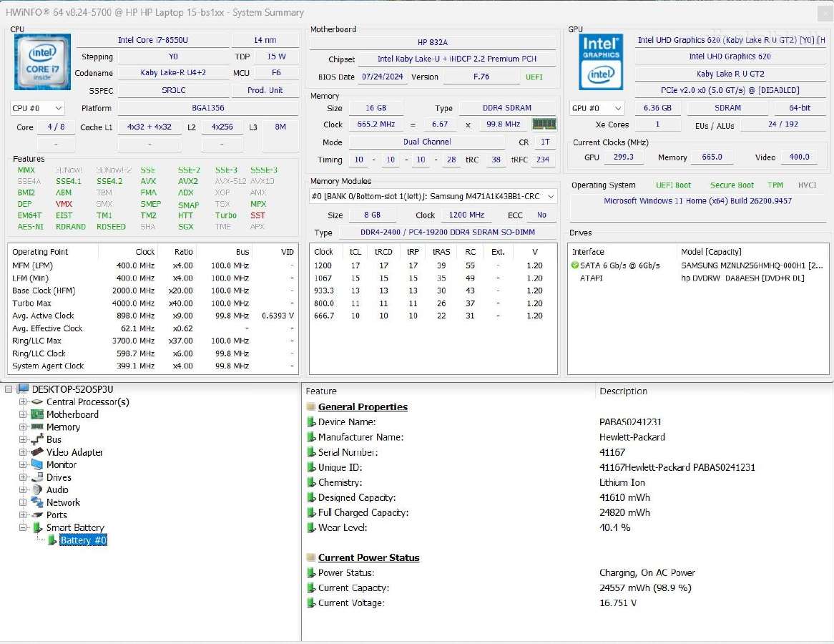
Task: Click the memory module chip icon
Action: click(x=544, y=124)
